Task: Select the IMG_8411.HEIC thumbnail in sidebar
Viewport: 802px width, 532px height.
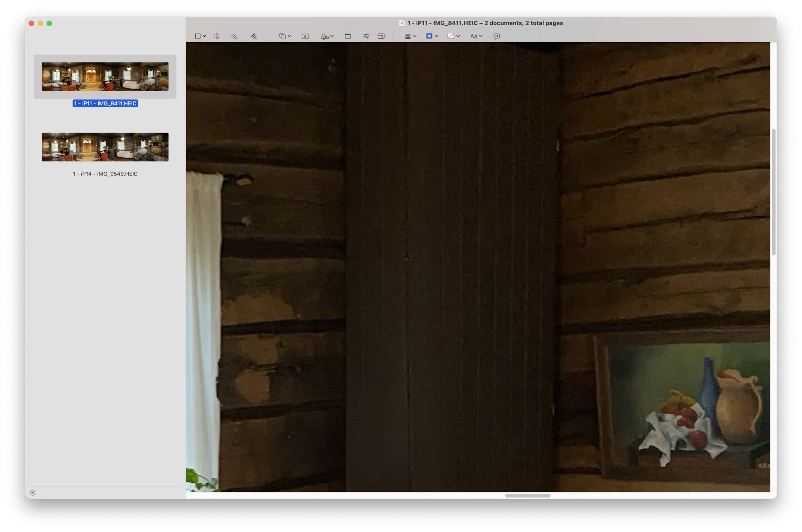Action: 105,77
